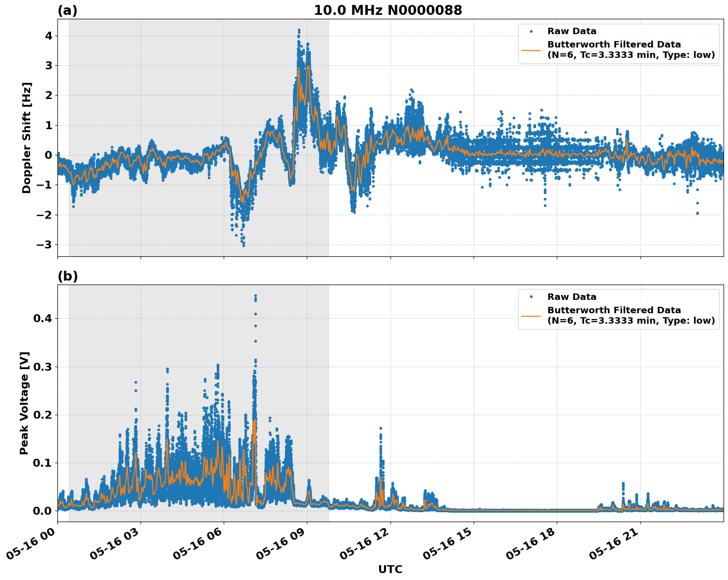Select the subplot label (b)
728x580 pixels.
point(68,276)
